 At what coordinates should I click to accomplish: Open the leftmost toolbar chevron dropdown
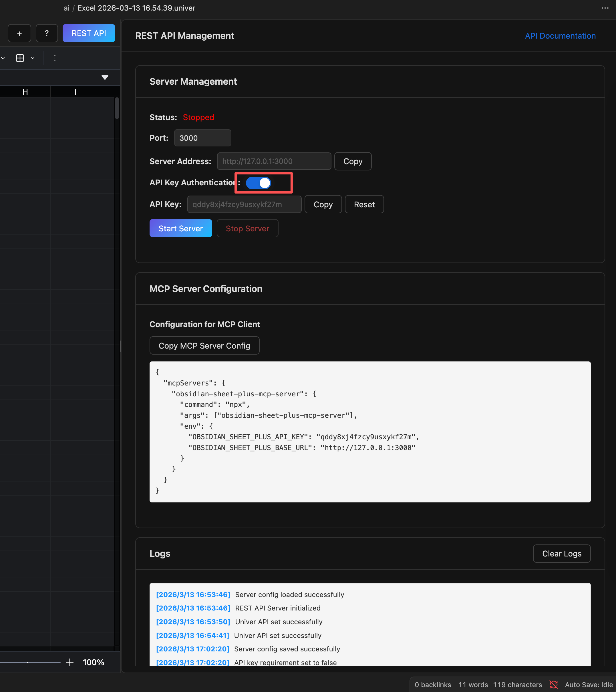tap(3, 58)
